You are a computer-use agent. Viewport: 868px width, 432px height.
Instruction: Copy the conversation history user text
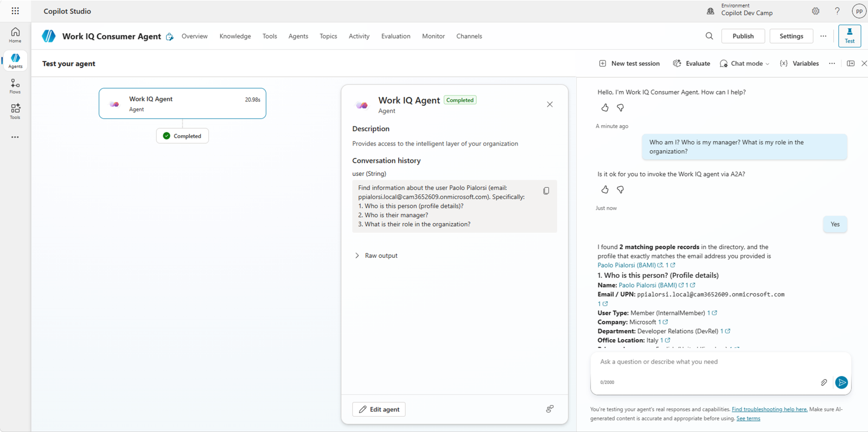(546, 190)
